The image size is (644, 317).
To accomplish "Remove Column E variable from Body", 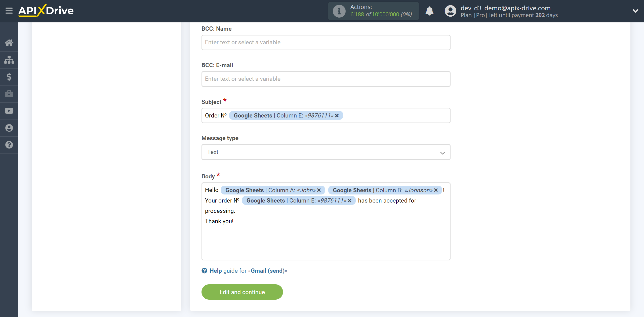I will coord(349,201).
